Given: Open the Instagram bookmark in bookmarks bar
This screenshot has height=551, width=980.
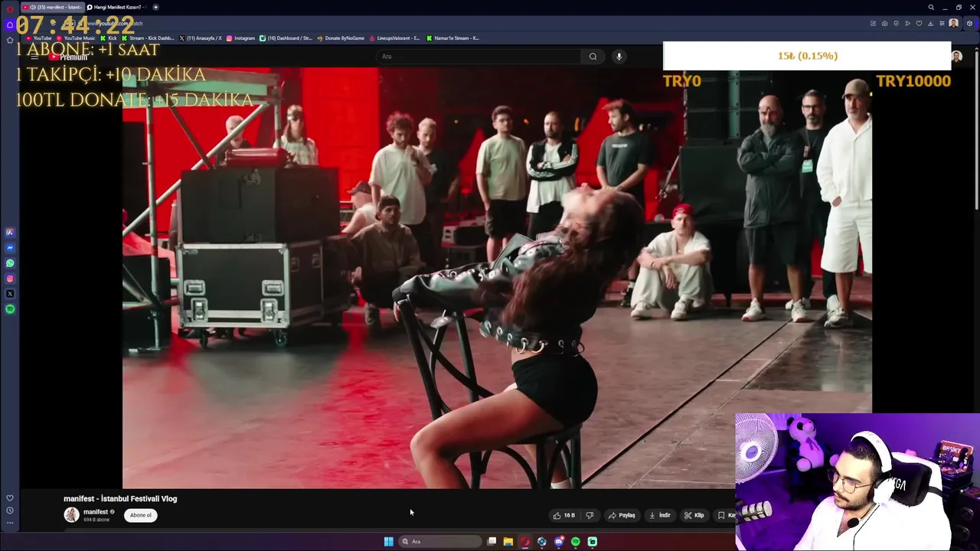Looking at the screenshot, I should [x=240, y=38].
